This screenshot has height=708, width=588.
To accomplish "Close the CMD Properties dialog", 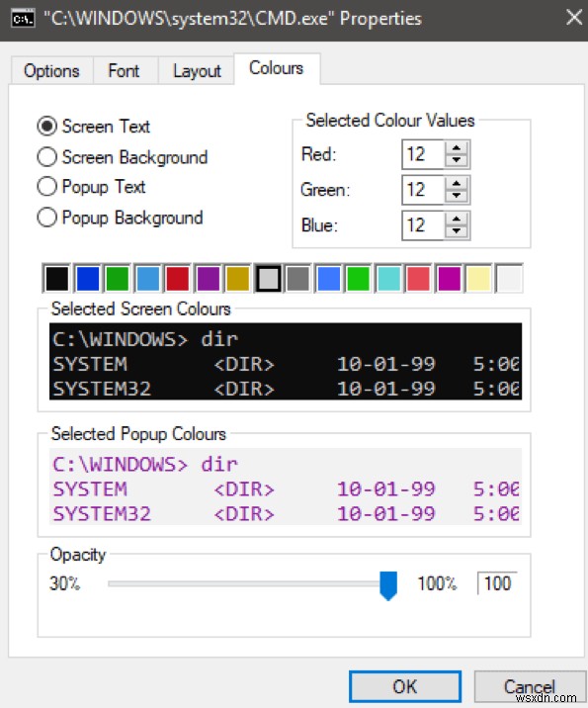I will 573,18.
